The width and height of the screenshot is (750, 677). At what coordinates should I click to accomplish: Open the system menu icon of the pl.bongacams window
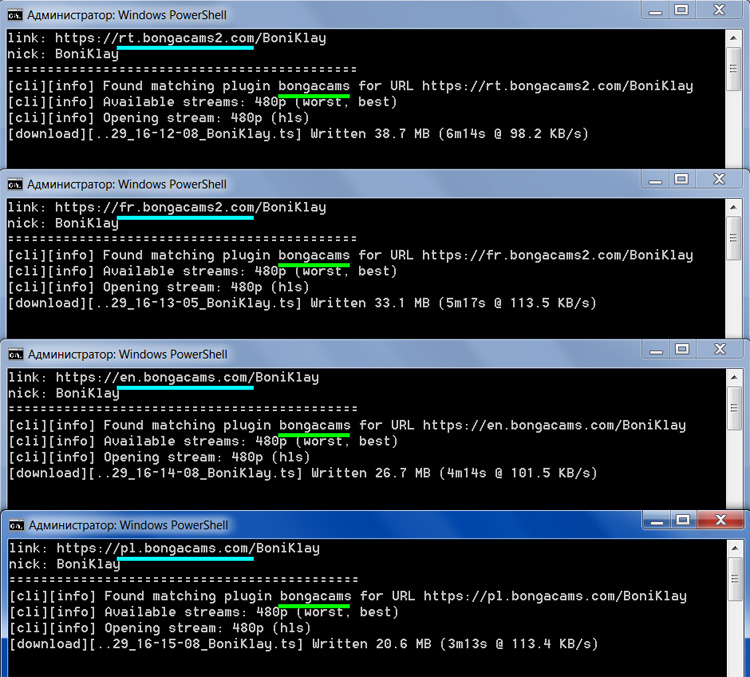click(x=16, y=524)
